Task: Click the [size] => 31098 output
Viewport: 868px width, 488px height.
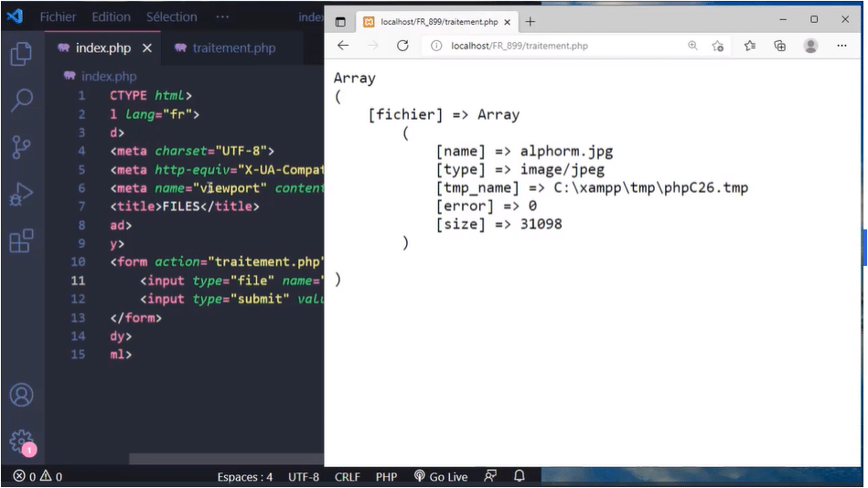Action: (x=498, y=224)
